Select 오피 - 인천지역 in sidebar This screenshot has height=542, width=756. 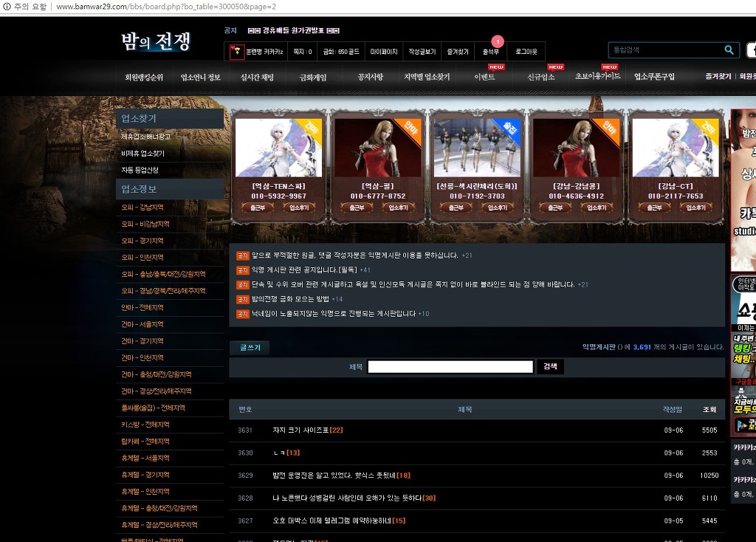pos(142,258)
